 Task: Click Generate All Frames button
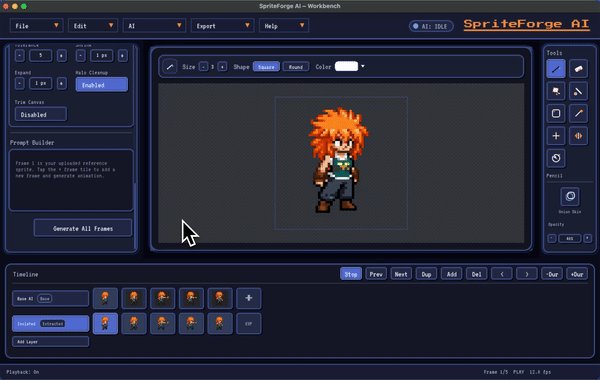click(x=83, y=228)
